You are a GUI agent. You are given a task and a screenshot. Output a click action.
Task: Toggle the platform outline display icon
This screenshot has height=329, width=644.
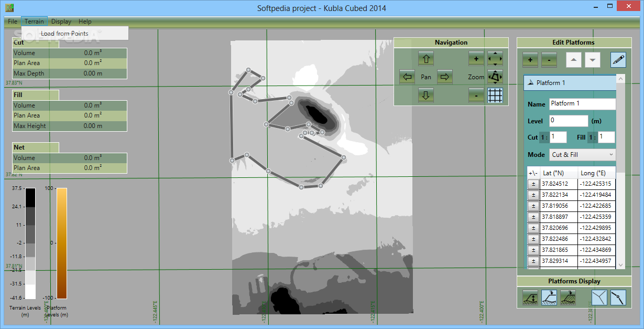point(549,298)
